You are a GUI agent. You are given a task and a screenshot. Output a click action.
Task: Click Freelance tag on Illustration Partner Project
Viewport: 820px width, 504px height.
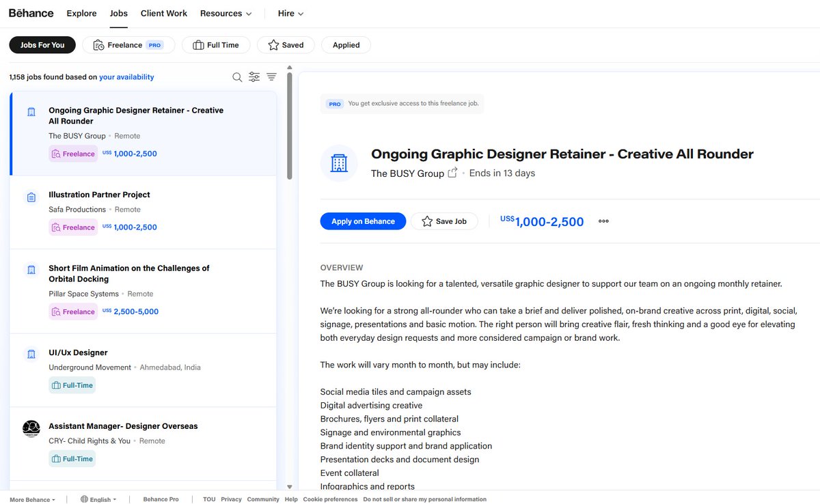[x=73, y=227]
